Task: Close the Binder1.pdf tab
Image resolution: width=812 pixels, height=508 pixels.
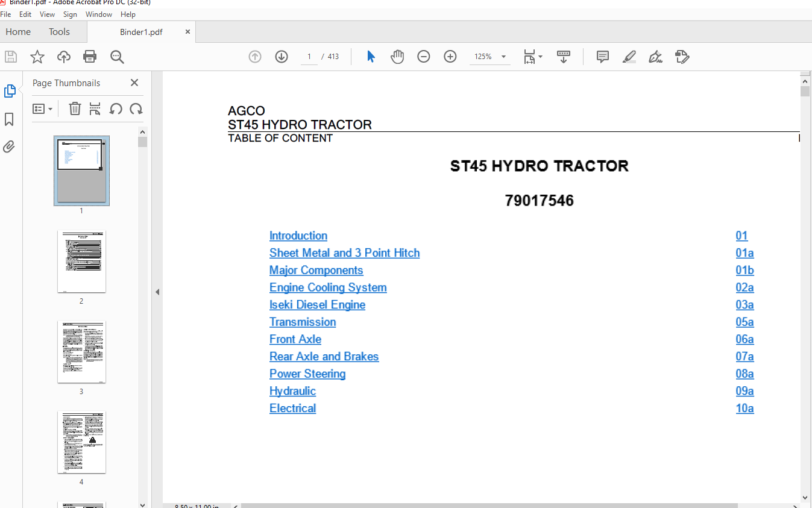Action: point(188,32)
